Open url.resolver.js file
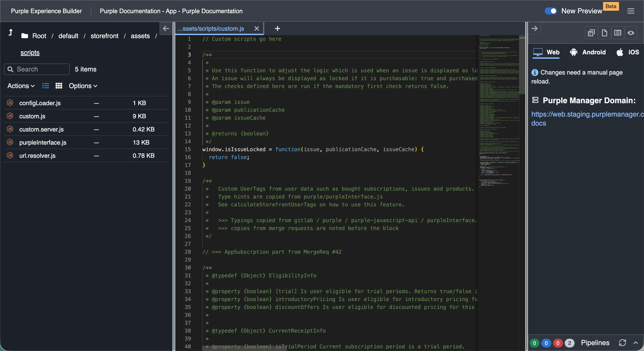 pyautogui.click(x=37, y=156)
